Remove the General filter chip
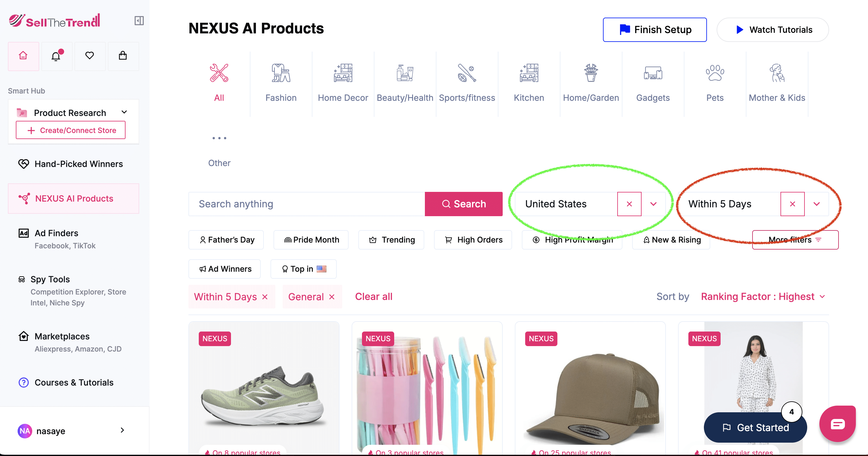 (332, 297)
